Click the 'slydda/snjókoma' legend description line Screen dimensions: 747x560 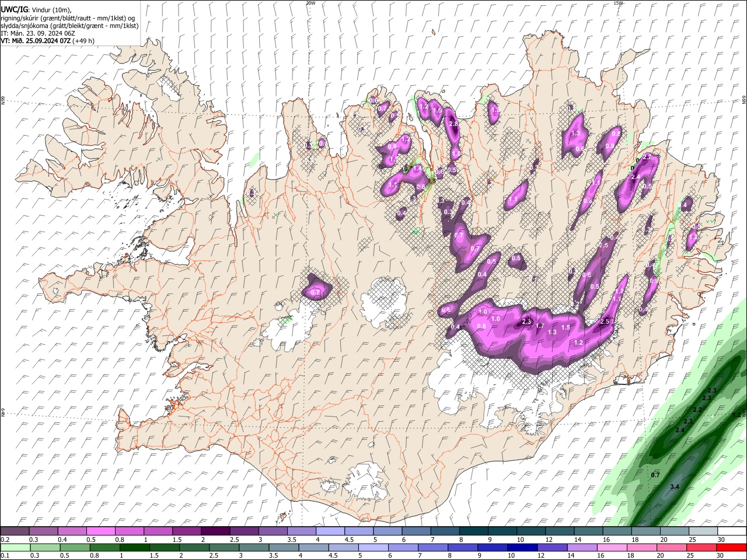coord(69,26)
